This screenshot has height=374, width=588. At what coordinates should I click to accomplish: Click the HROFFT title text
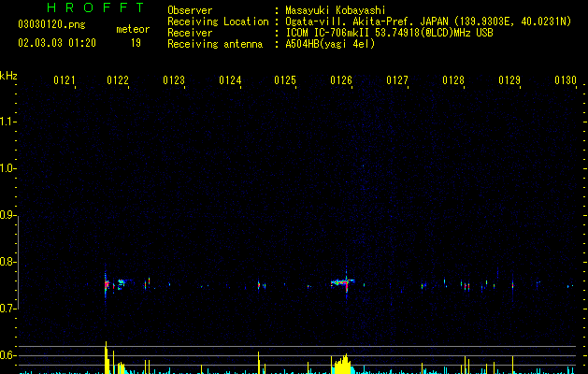[x=96, y=7]
